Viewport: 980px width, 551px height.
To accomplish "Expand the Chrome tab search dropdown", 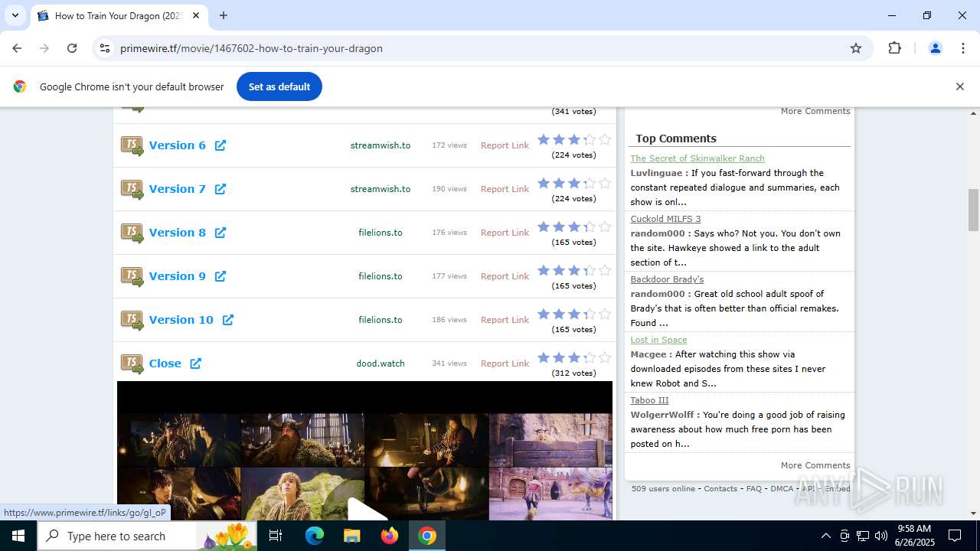I will 15,15.
